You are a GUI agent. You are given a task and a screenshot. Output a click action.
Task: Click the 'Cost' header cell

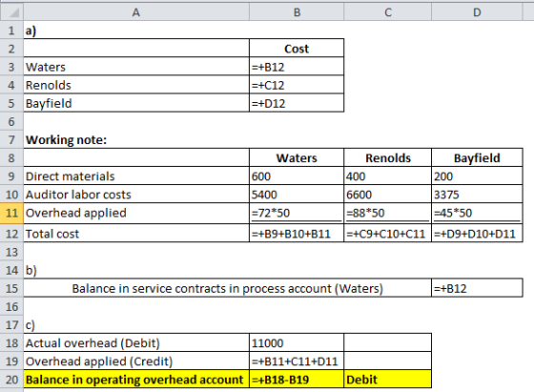tap(297, 49)
